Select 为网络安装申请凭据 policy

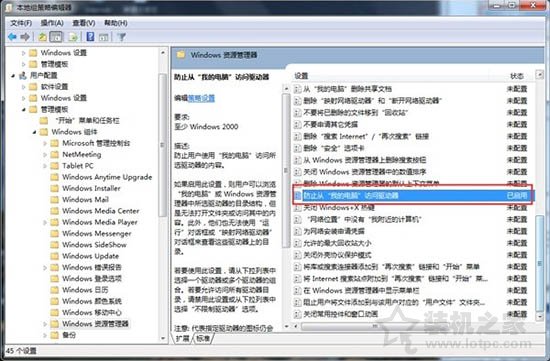pyautogui.click(x=334, y=231)
